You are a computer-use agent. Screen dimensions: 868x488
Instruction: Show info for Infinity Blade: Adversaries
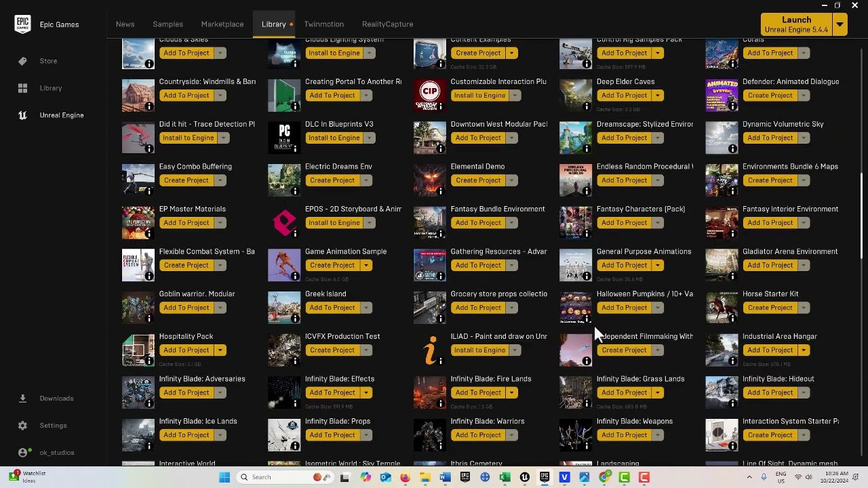149,403
